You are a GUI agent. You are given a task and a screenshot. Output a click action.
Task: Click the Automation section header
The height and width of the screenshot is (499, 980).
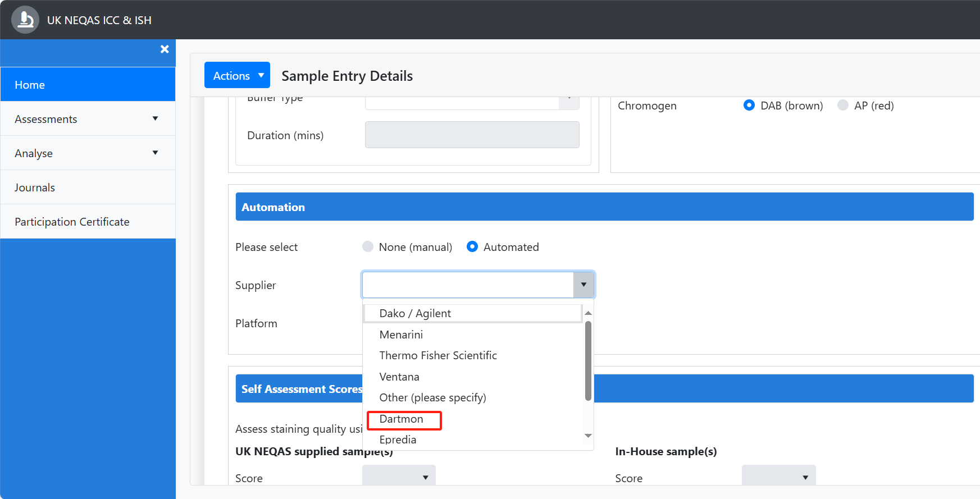point(604,207)
